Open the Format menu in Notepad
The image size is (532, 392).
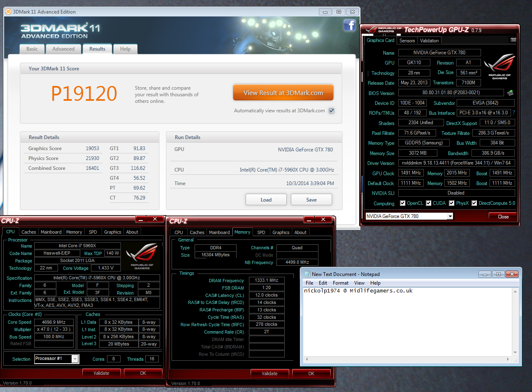pos(340,283)
